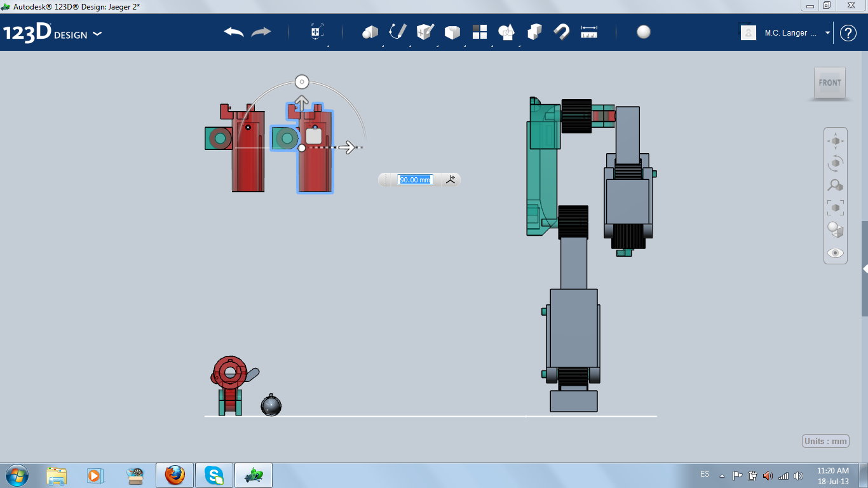Click the manipulator's center origin point

coord(302,148)
